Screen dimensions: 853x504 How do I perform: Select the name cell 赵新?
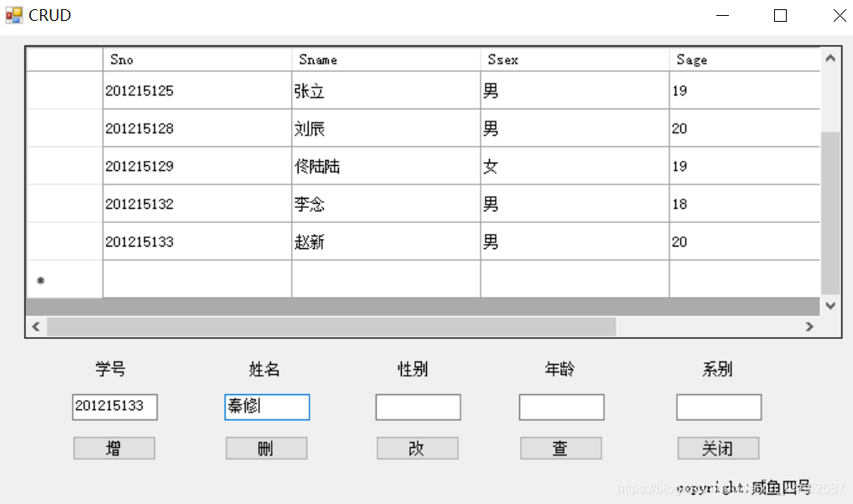pos(386,242)
